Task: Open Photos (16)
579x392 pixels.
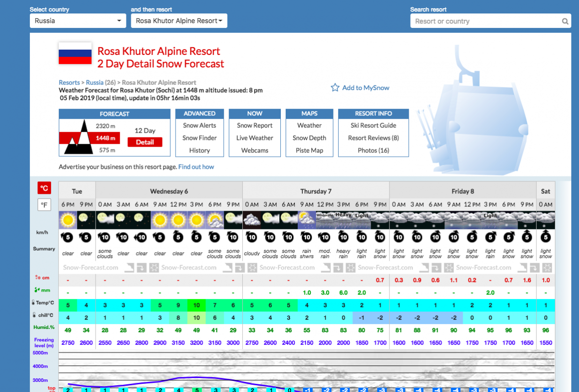Action: point(373,150)
